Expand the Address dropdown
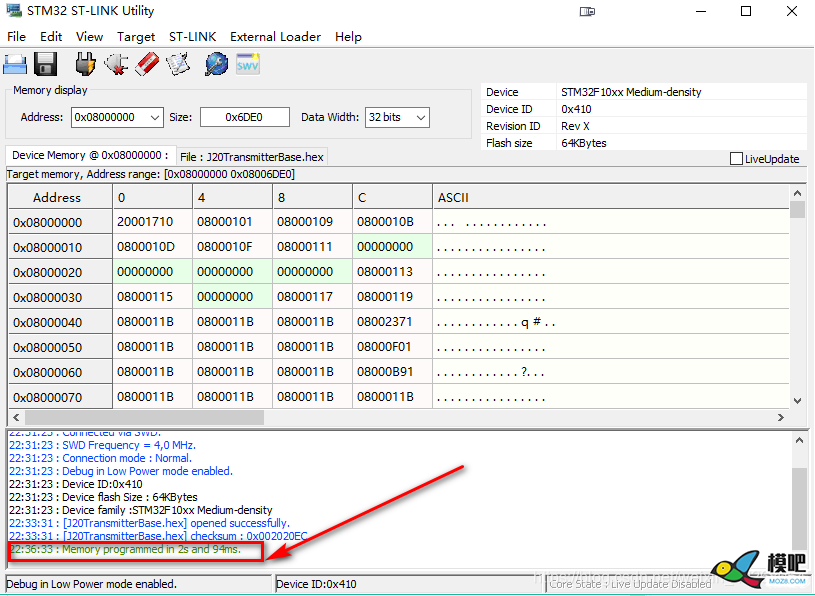Image resolution: width=815 pixels, height=596 pixels. tap(154, 117)
